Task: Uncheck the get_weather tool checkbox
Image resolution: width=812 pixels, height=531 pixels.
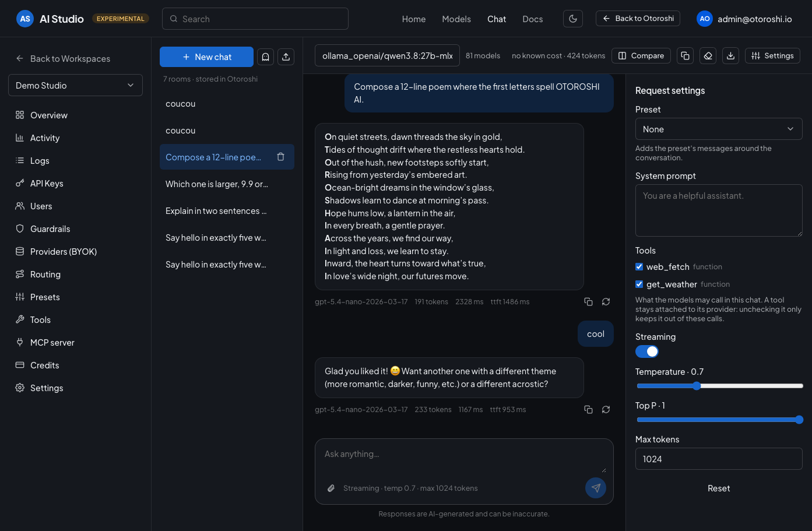Action: click(x=639, y=284)
